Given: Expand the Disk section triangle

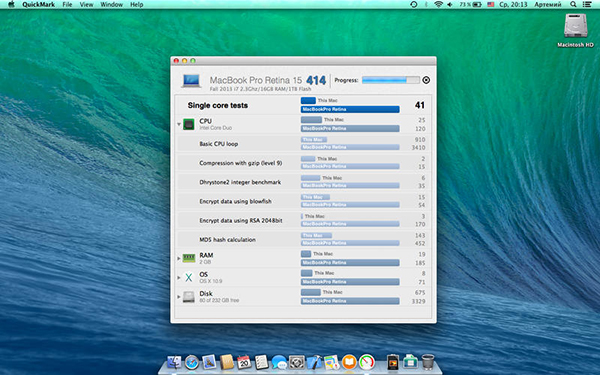Looking at the screenshot, I should coord(179,297).
